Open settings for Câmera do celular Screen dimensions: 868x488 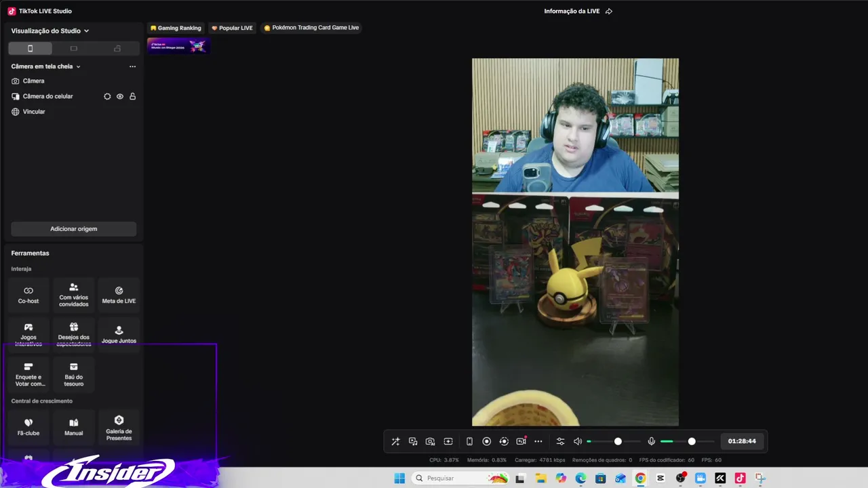tap(107, 96)
